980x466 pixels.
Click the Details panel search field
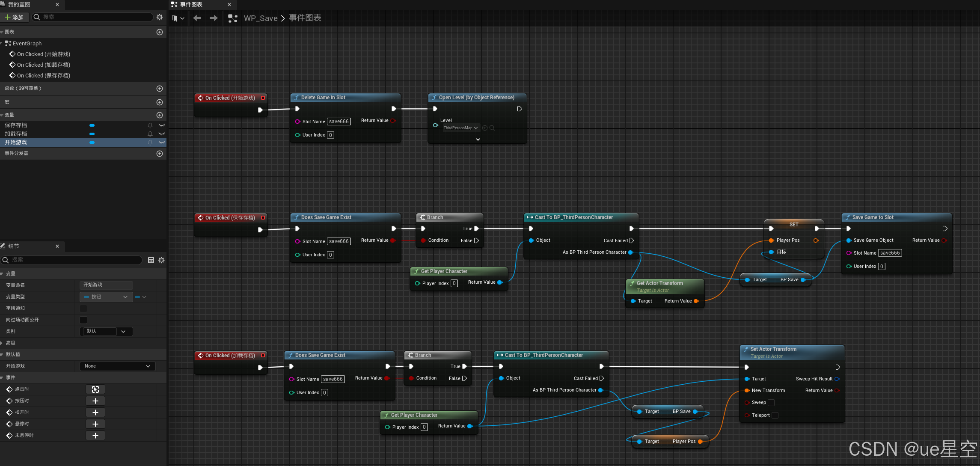[x=71, y=260]
